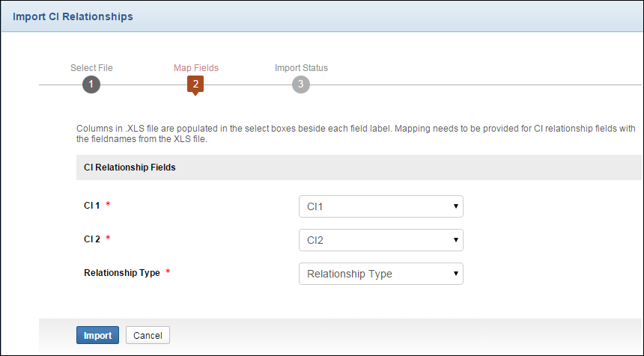Select the Import Status step label
The height and width of the screenshot is (356, 644).
301,68
